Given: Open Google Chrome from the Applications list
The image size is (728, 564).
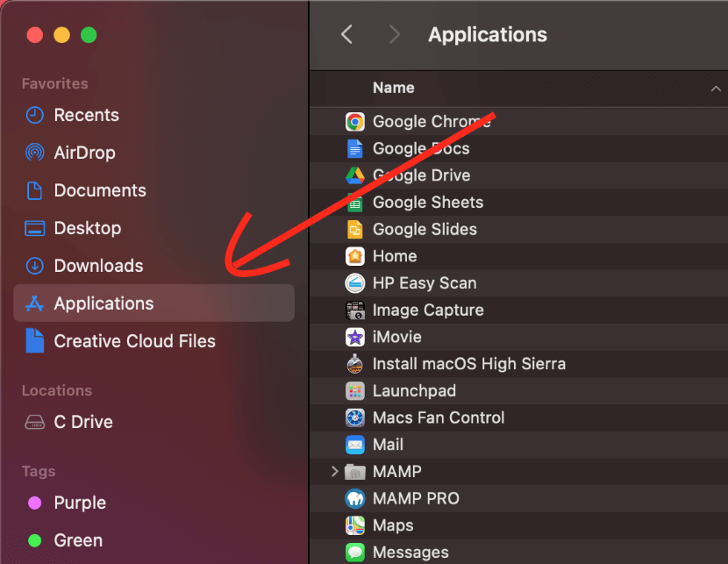Looking at the screenshot, I should [355, 121].
